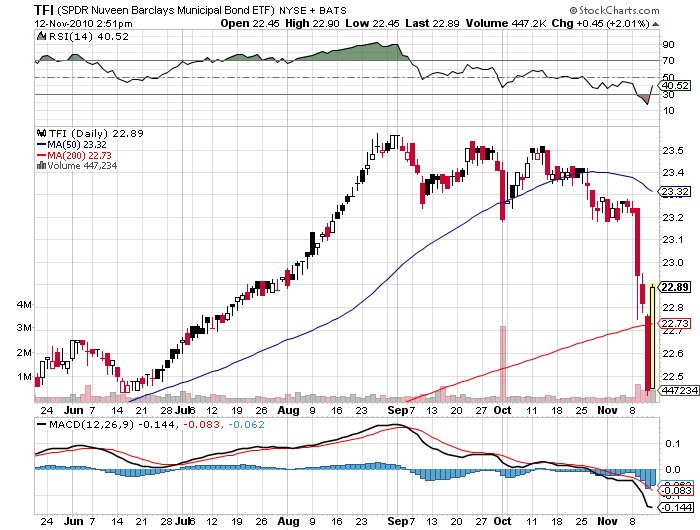Click the 'Sep' label on price chart axis
Image resolution: width=700 pixels, height=530 pixels.
click(397, 410)
